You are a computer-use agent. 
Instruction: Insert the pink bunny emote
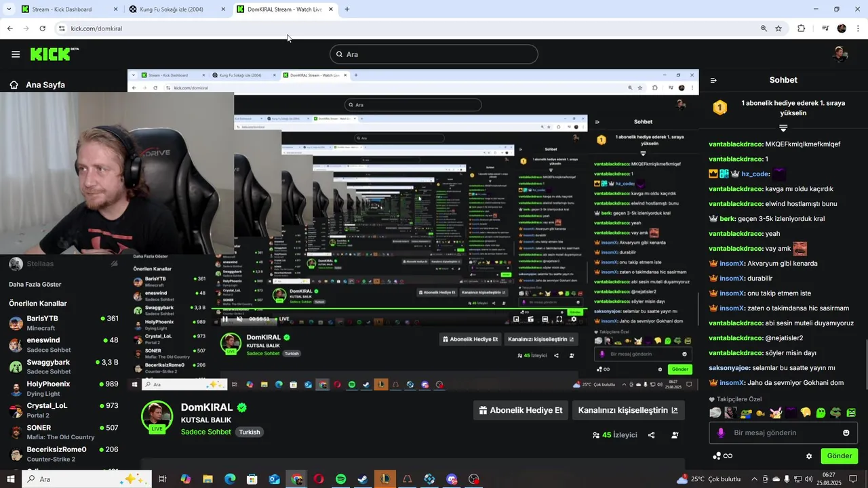coord(776,412)
